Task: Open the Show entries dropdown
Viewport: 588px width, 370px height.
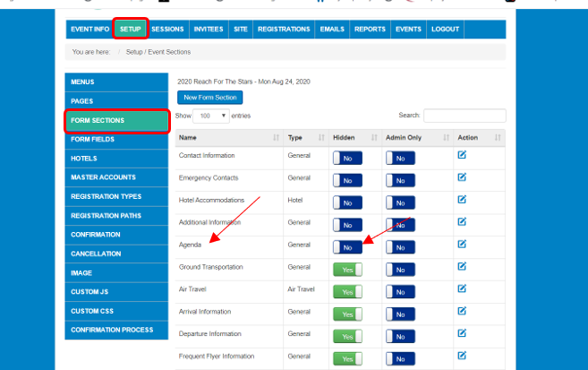Action: point(213,116)
